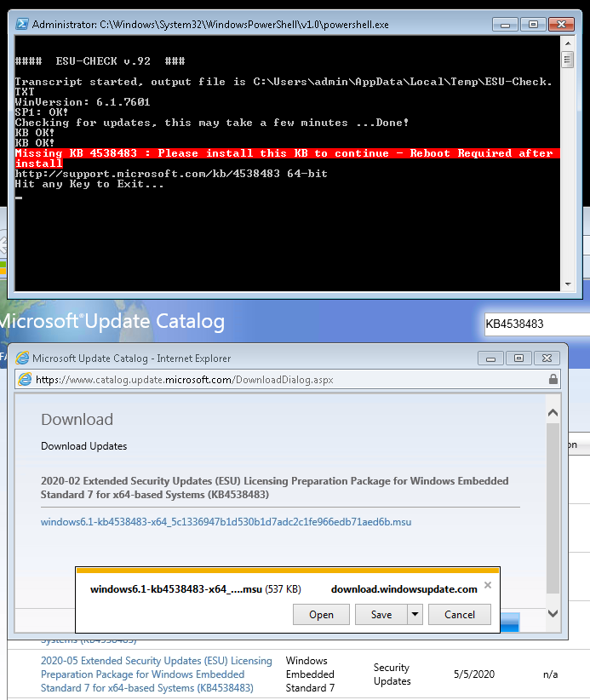Viewport: 590px width, 700px height.
Task: Click the 2020-02 ESU Licensing Preparation Package title
Action: 274,487
